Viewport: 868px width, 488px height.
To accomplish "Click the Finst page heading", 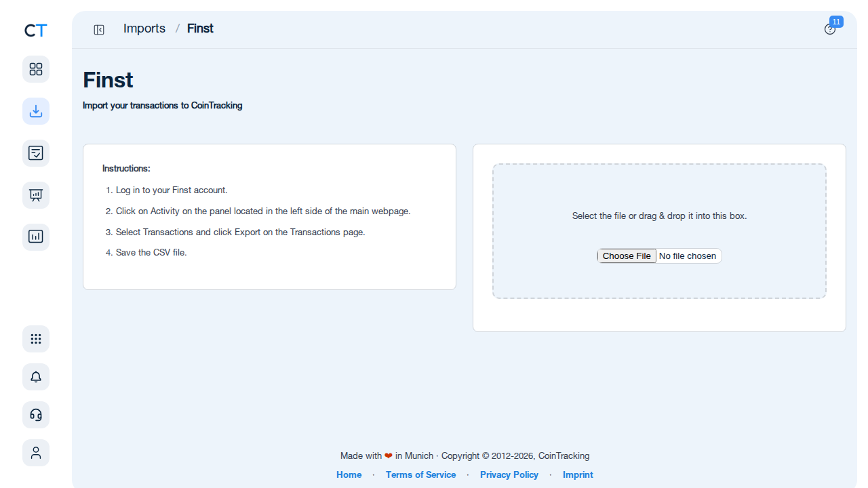I will (108, 80).
